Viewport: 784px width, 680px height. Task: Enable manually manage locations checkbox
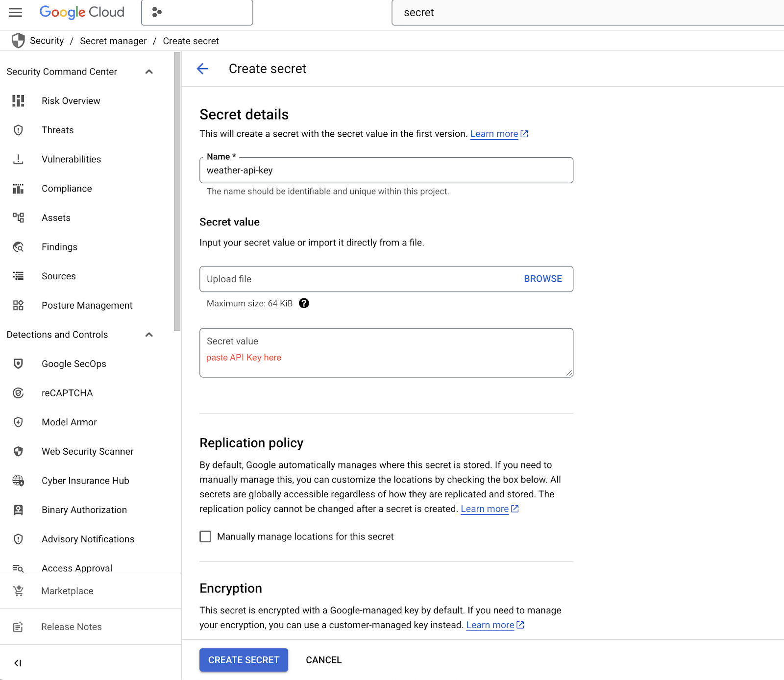(205, 536)
